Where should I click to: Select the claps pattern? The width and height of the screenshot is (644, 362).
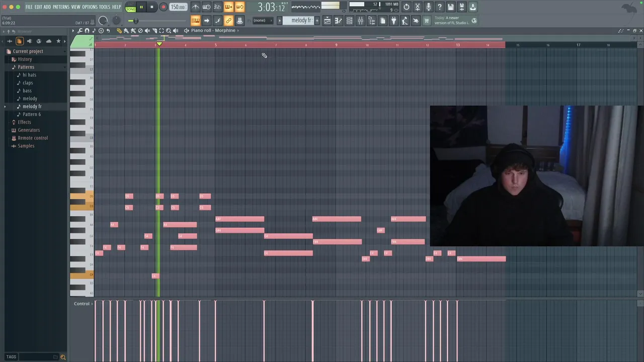[x=28, y=83]
